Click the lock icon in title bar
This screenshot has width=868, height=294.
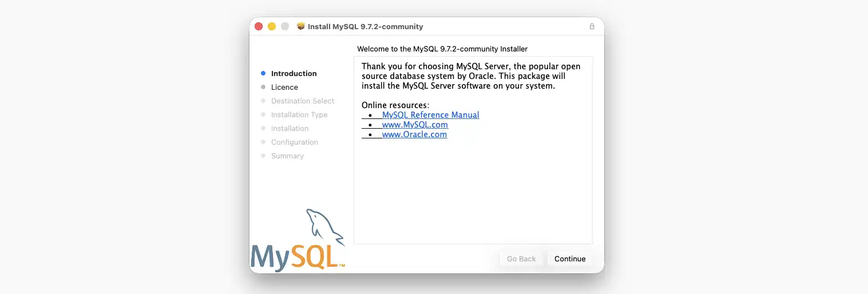pos(592,26)
